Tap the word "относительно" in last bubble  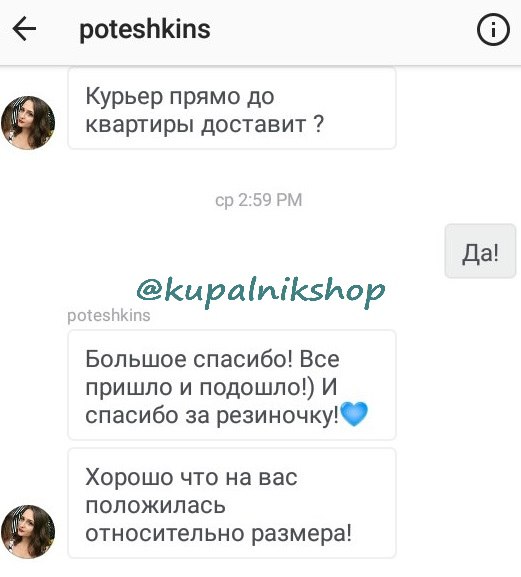(165, 534)
